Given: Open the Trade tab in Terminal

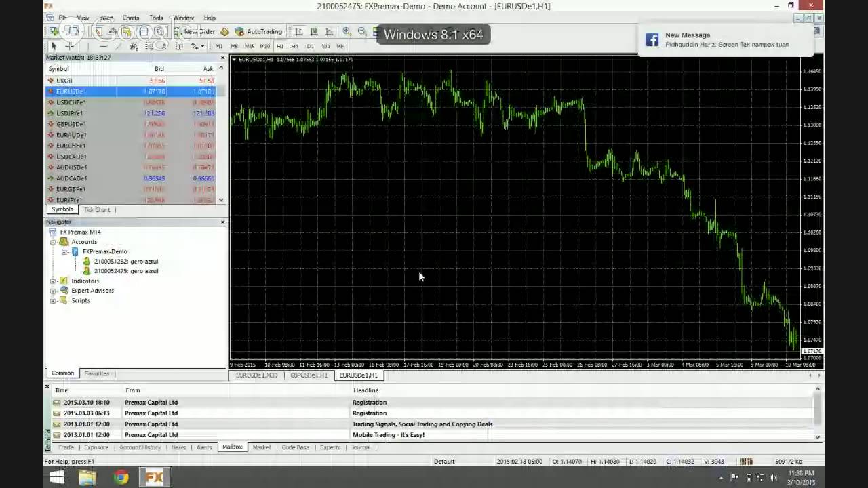Looking at the screenshot, I should click(66, 447).
